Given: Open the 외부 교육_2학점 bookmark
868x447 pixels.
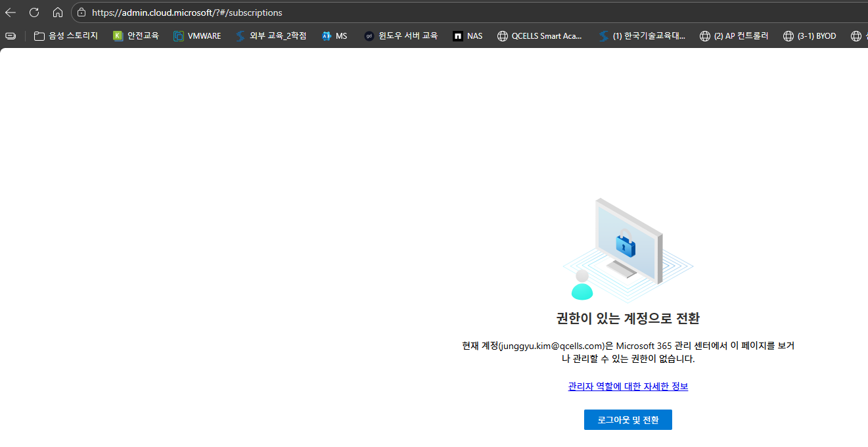Looking at the screenshot, I should coord(271,36).
